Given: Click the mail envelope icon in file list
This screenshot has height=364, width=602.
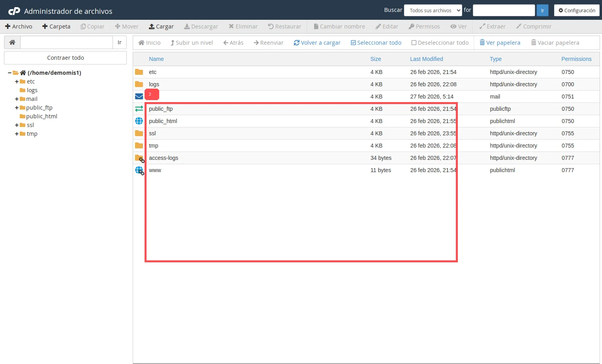Looking at the screenshot, I should coord(139,97).
